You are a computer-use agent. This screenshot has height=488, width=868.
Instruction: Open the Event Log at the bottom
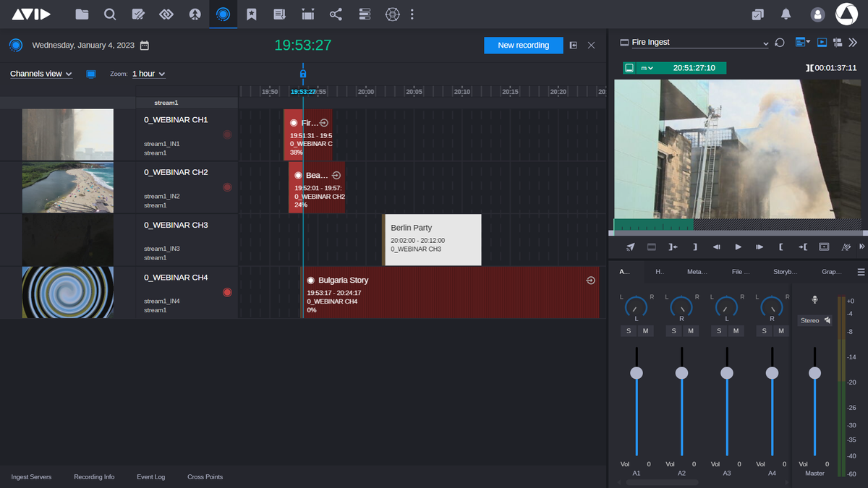point(150,476)
